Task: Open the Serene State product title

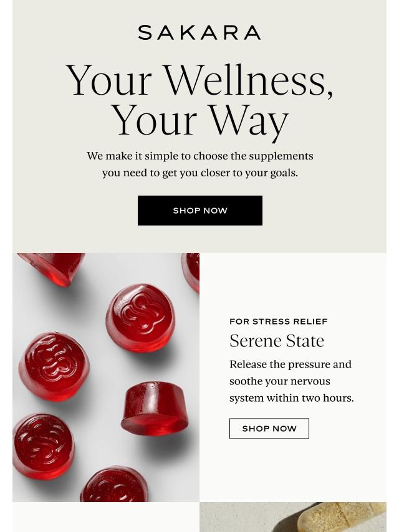Action: click(277, 341)
